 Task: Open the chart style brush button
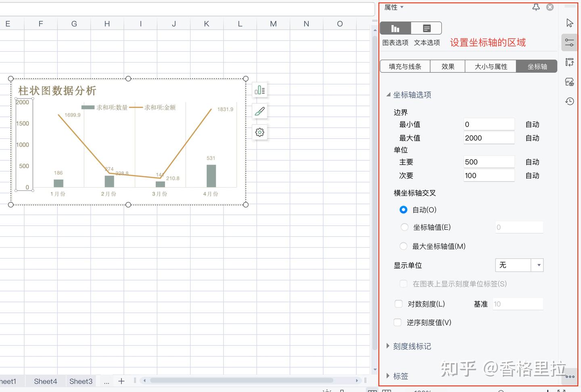(x=260, y=111)
